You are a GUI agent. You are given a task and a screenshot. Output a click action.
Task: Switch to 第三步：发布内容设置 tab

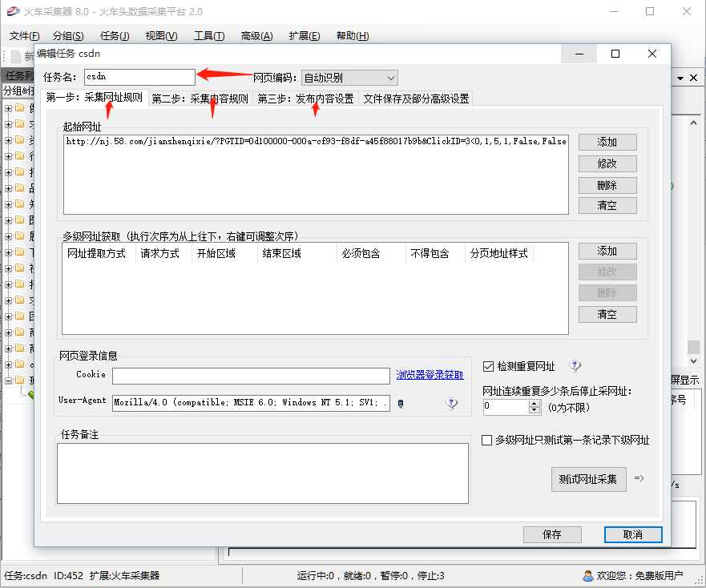click(x=306, y=99)
